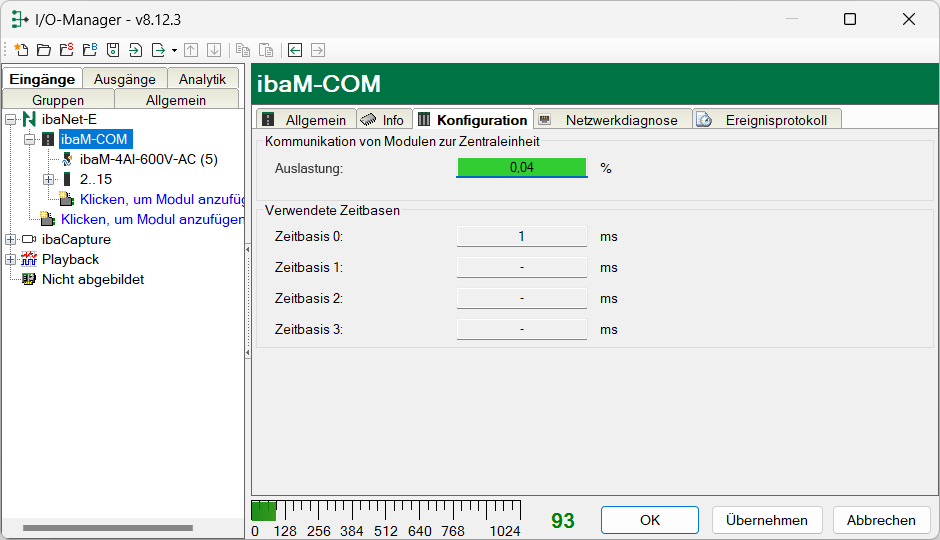940x540 pixels.
Task: Switch to the Ausgänge tab
Action: pos(125,79)
